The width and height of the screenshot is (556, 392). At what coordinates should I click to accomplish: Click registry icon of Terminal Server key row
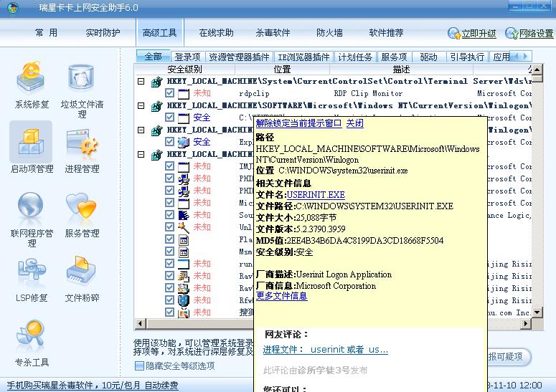coord(156,82)
